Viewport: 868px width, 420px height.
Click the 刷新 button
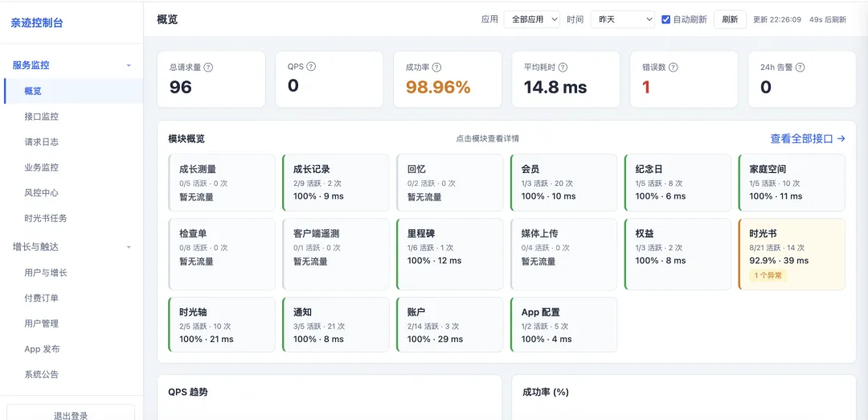(x=730, y=19)
